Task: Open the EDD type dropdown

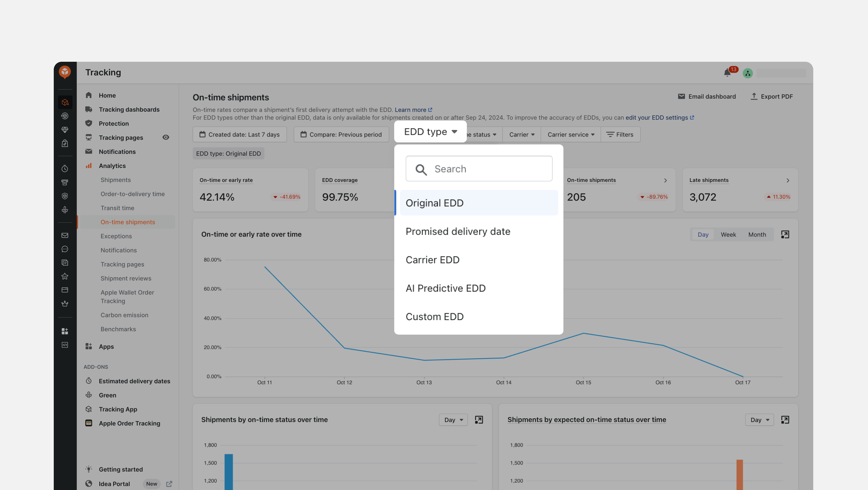Action: [430, 131]
